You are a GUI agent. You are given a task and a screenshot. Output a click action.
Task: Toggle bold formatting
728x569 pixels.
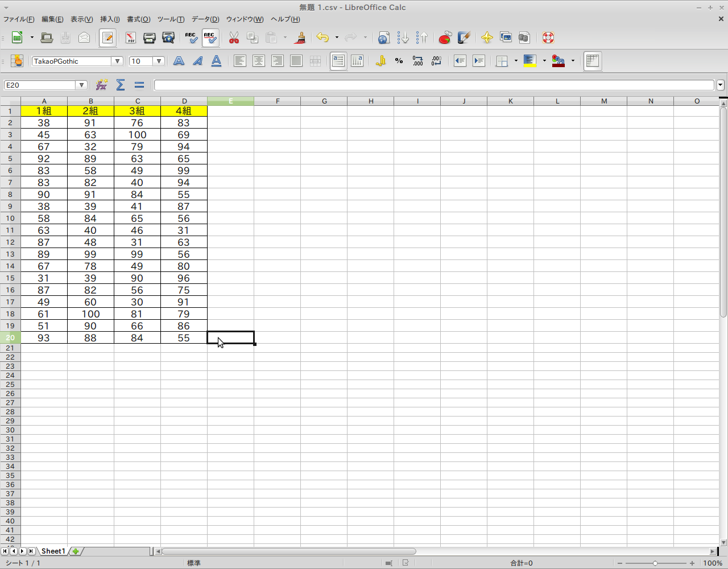[179, 61]
